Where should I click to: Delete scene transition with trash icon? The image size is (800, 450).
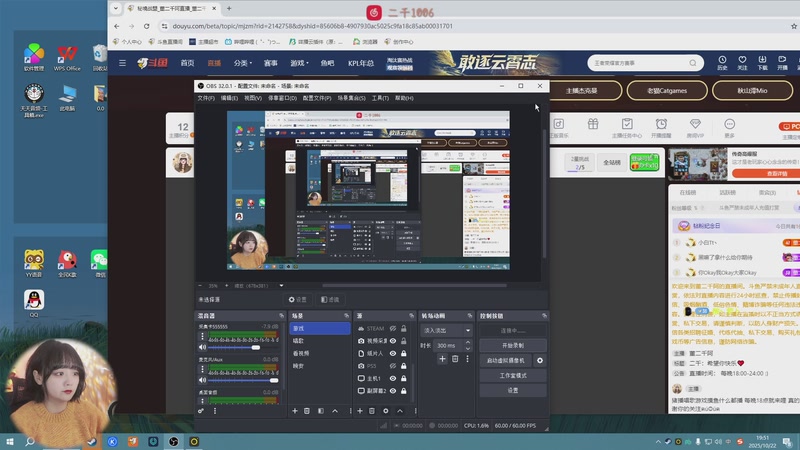455,359
